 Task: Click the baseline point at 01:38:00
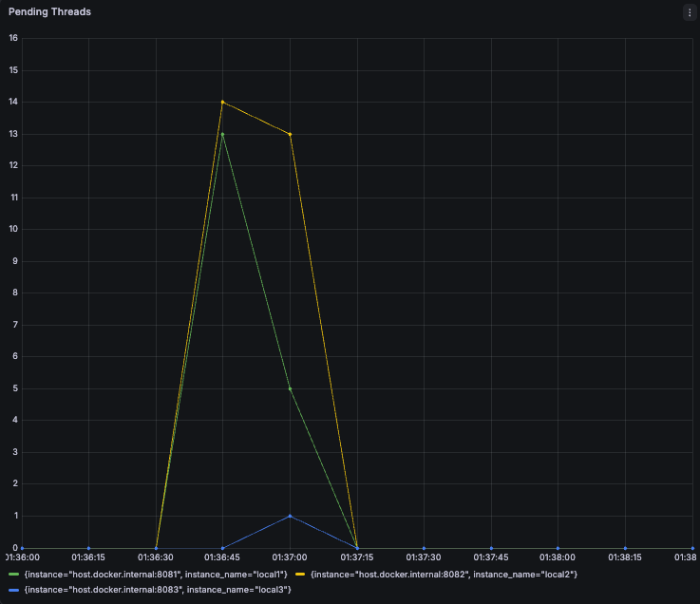pyautogui.click(x=558, y=548)
